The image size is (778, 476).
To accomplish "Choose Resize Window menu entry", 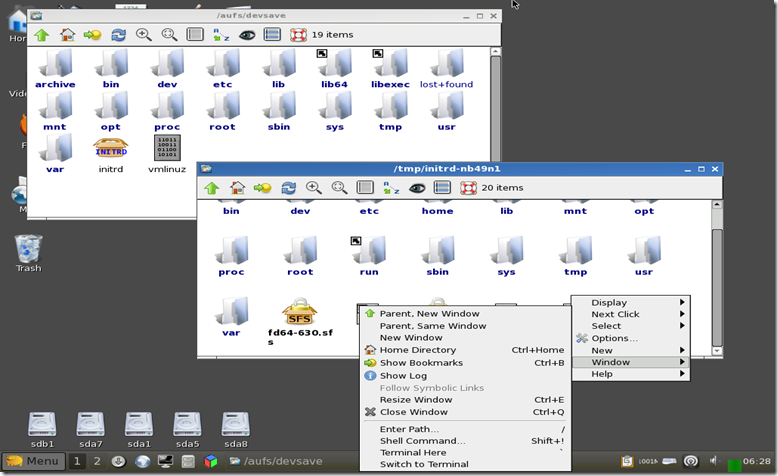I will (x=465, y=400).
